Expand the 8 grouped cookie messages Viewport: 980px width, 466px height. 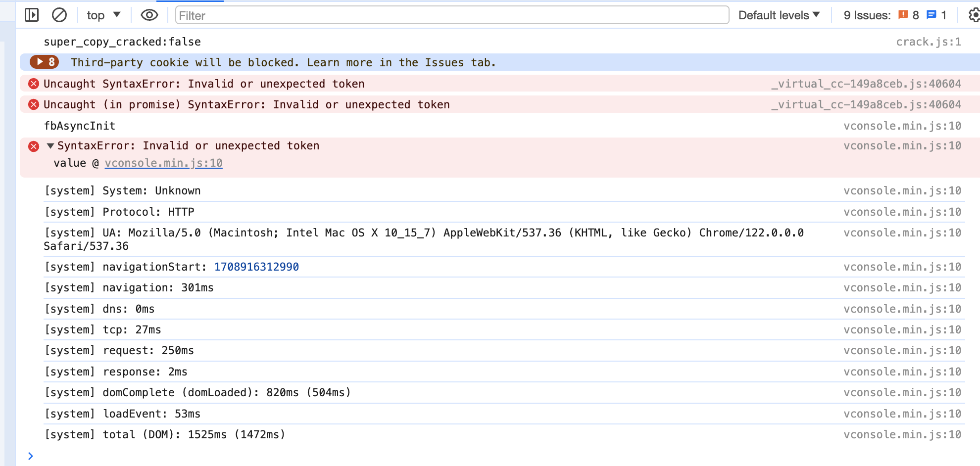(45, 62)
